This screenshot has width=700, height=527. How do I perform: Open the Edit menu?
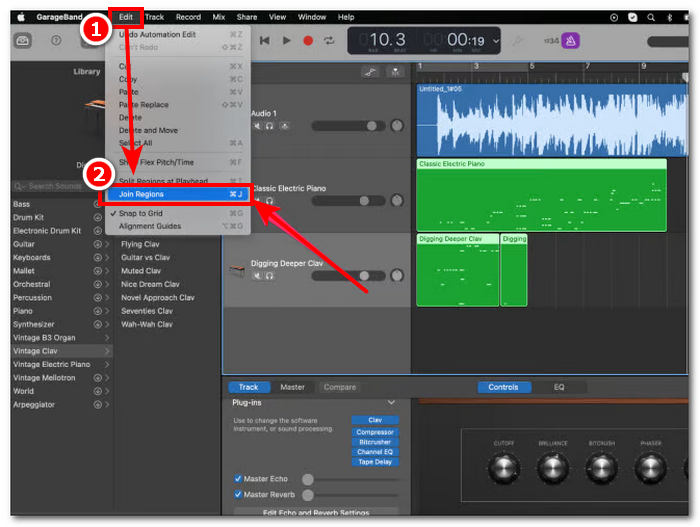[x=125, y=17]
